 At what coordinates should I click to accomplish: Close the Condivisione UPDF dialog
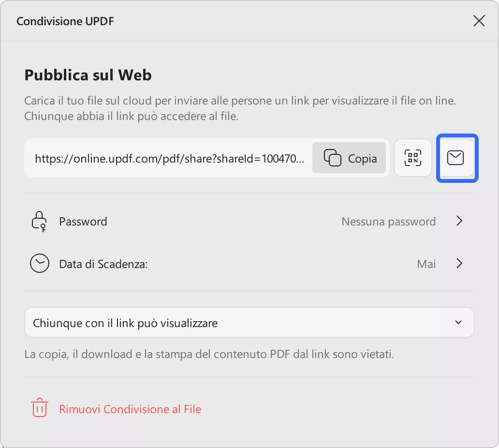pos(479,20)
